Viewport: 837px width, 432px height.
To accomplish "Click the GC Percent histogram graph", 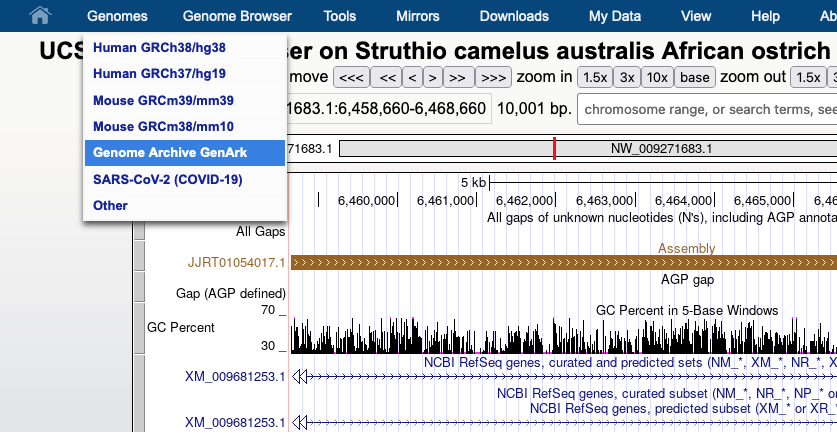I will [x=564, y=335].
